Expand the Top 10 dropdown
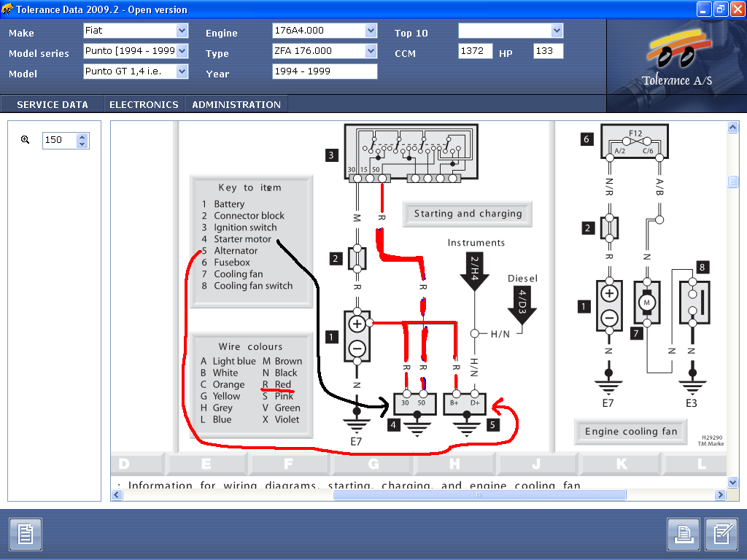The image size is (747, 560). click(557, 31)
